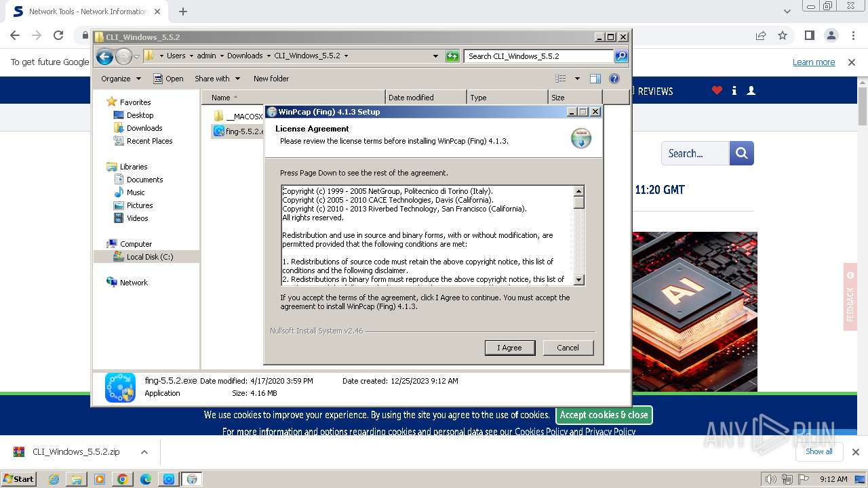The image size is (868, 488).
Task: Sort by the Size column header
Action: 575,98
